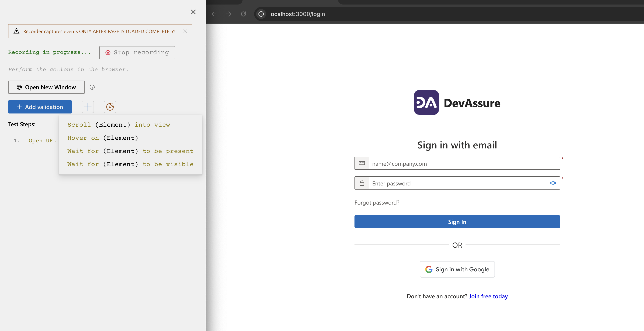Choose Hover on (Element) option

[x=103, y=138]
